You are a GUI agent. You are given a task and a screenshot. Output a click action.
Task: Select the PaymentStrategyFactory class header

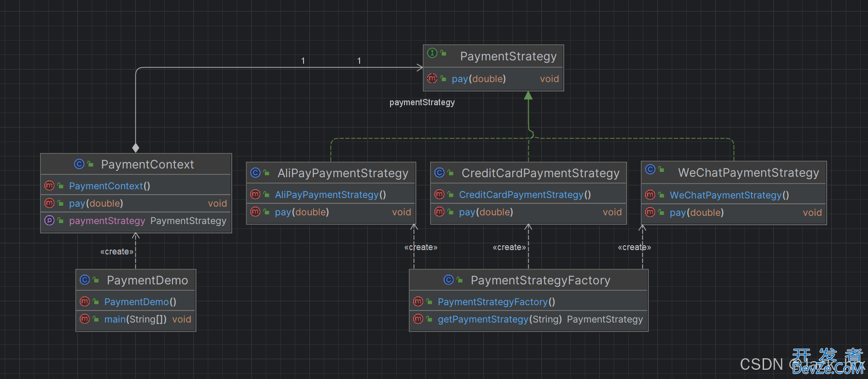[x=528, y=280]
